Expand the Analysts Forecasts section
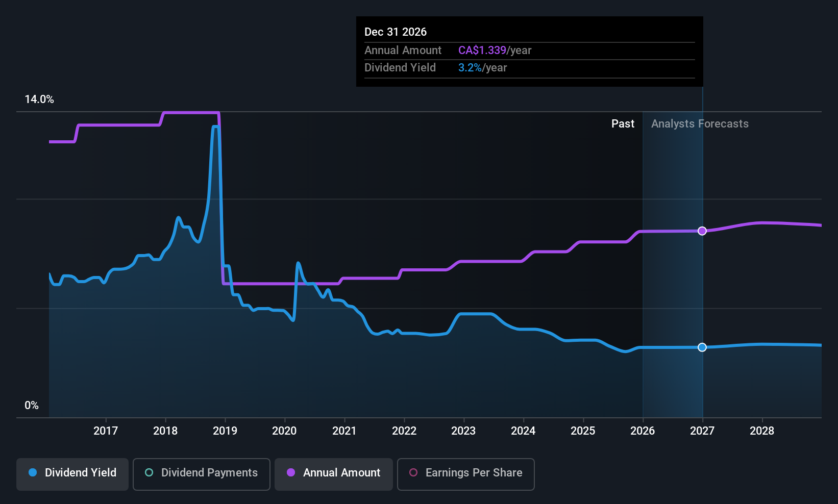Screen dimensions: 838x504 pos(700,123)
